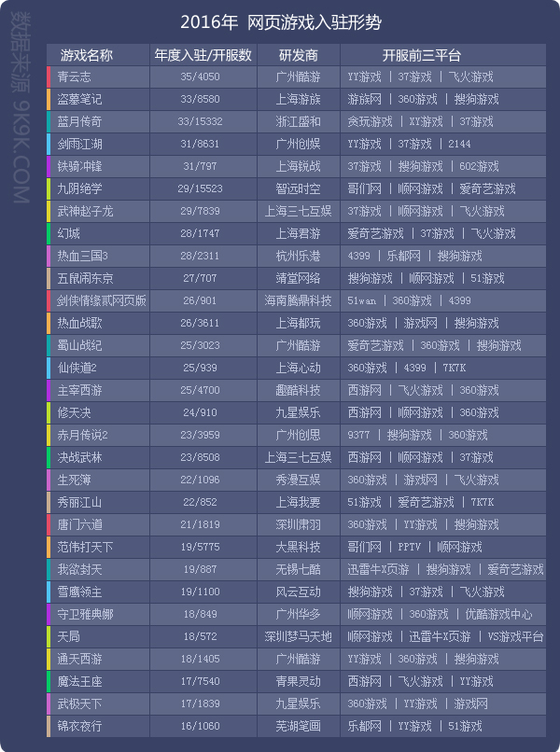The height and width of the screenshot is (752, 560).
Task: Select the game name 仙侠道2
Action: pos(77,368)
